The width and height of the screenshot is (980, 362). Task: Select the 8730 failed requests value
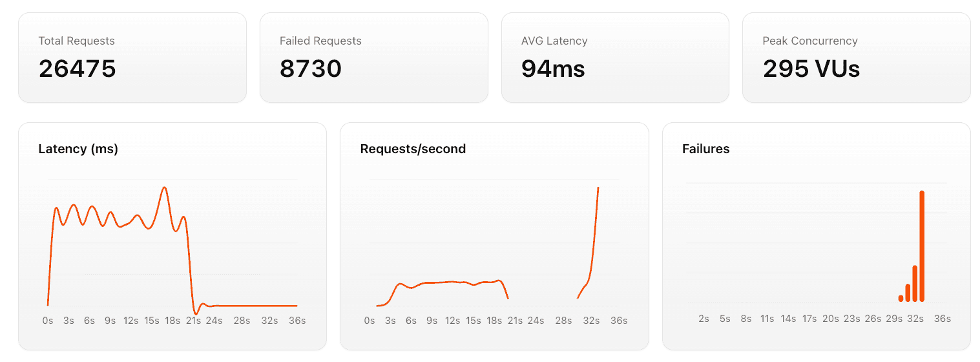pyautogui.click(x=310, y=69)
